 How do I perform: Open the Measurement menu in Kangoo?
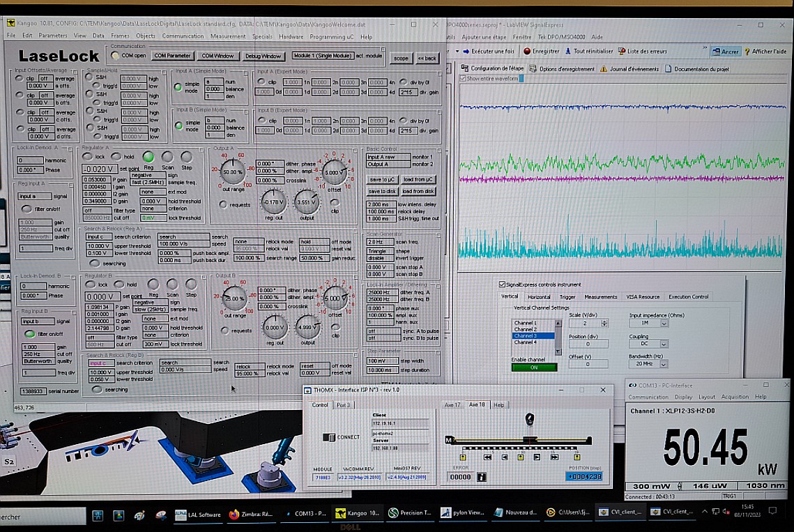(228, 36)
